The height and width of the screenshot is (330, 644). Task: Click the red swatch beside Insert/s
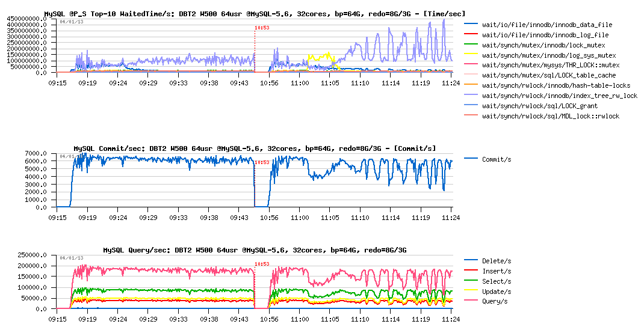(x=471, y=271)
